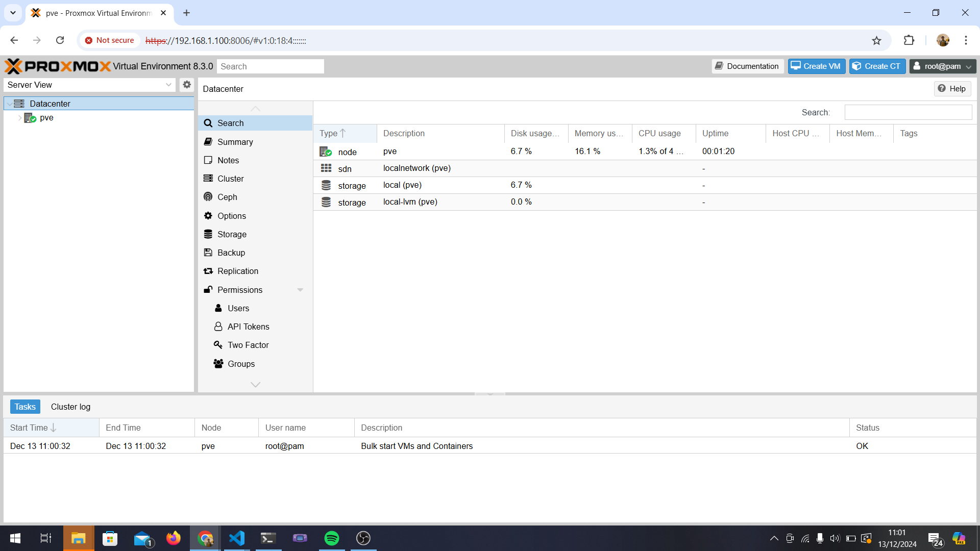
Task: Sort tasks by Status column
Action: click(x=913, y=428)
